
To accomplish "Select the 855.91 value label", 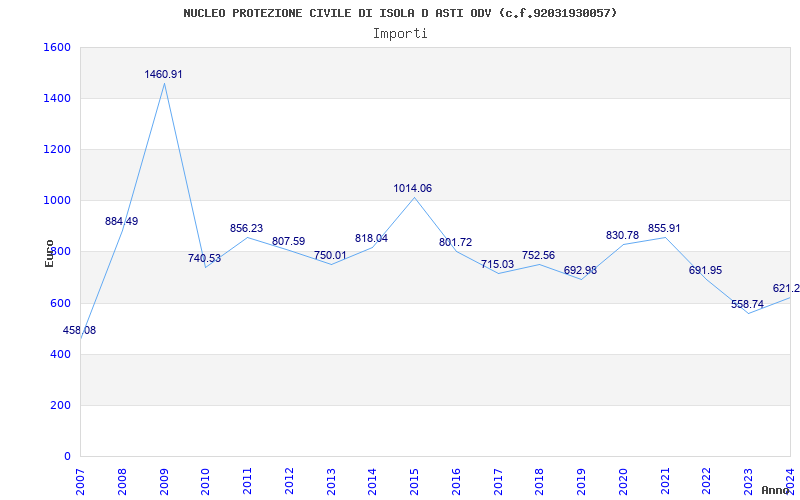I will pyautogui.click(x=664, y=229).
